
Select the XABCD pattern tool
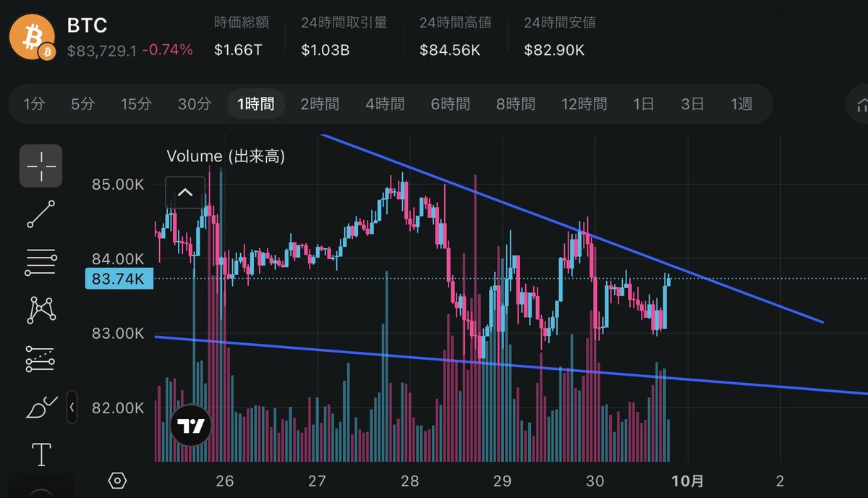pyautogui.click(x=41, y=310)
